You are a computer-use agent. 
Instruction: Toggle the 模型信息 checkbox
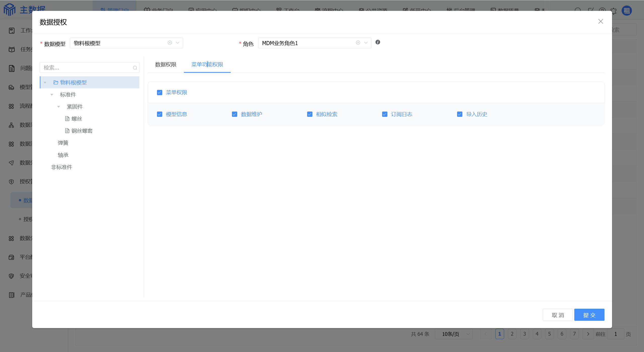(159, 114)
